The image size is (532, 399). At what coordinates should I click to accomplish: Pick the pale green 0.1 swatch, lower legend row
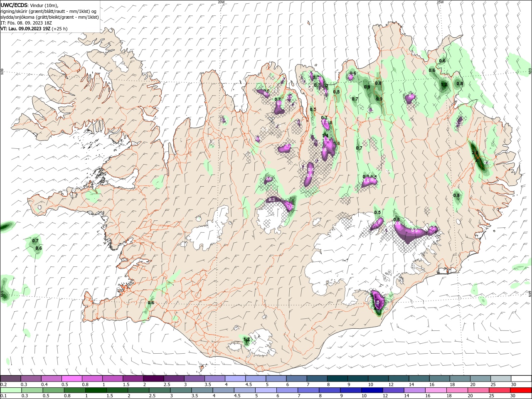click(x=12, y=390)
